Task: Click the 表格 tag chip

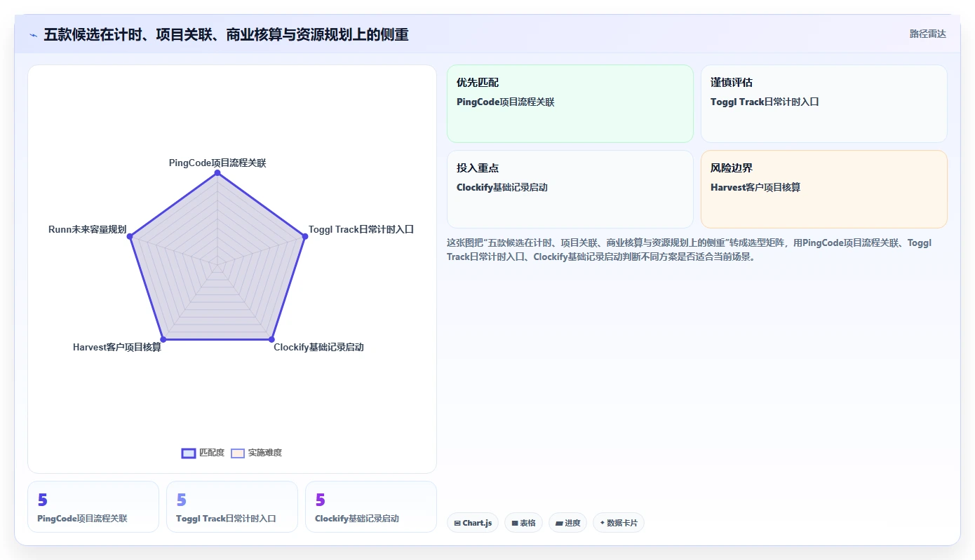Action: tap(523, 523)
